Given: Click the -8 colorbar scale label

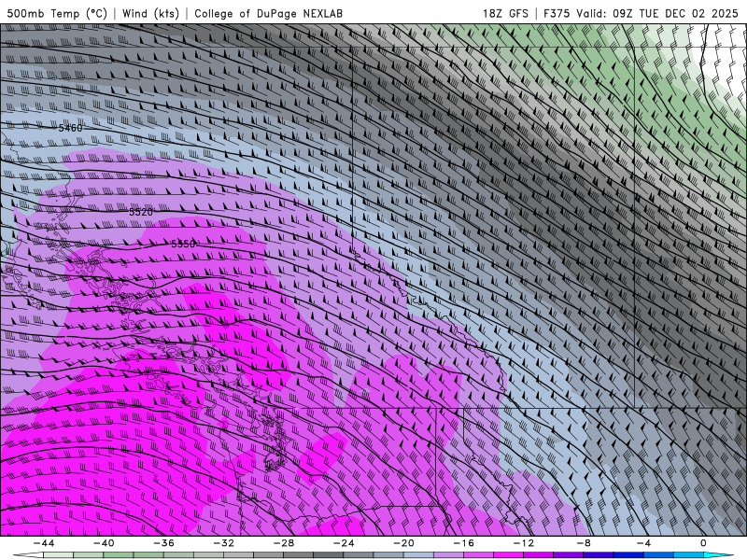Looking at the screenshot, I should click(585, 543).
